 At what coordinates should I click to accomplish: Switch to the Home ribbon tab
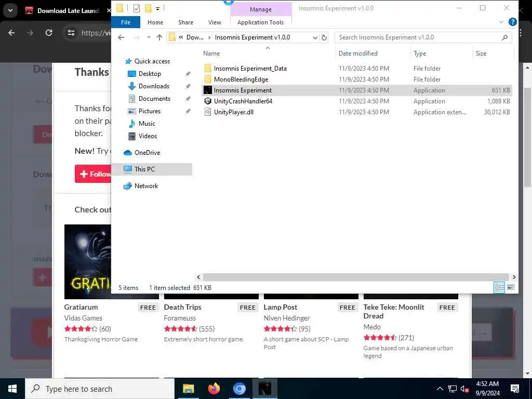(155, 22)
